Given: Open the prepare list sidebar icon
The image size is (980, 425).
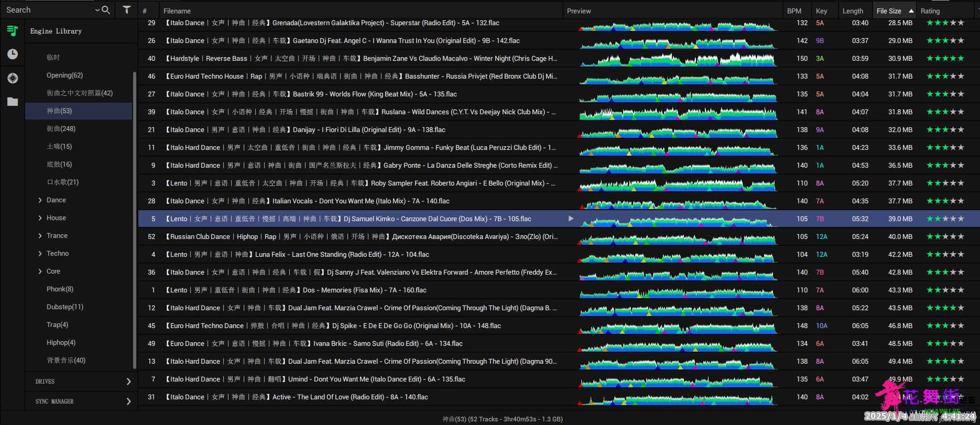Looking at the screenshot, I should pos(13,78).
